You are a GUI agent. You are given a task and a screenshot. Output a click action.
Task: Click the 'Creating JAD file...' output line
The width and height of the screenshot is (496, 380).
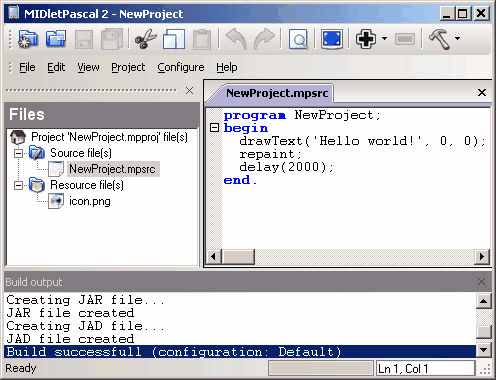coord(85,326)
